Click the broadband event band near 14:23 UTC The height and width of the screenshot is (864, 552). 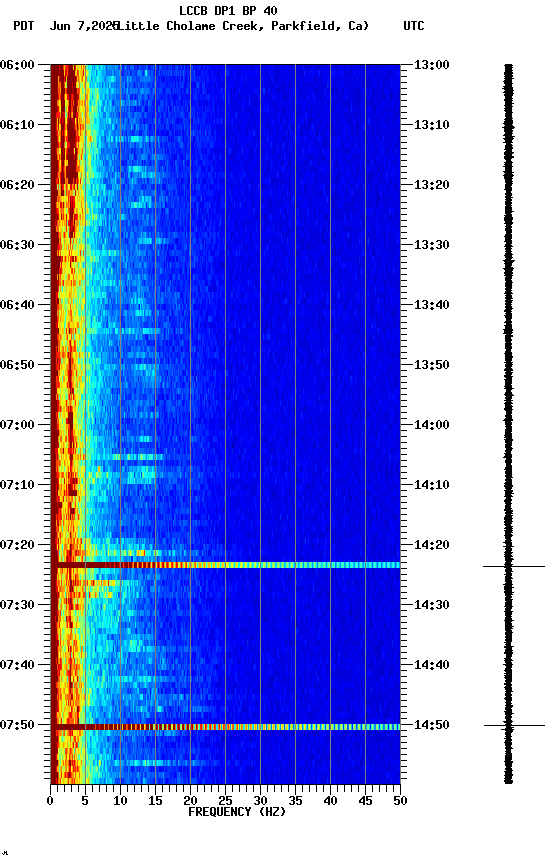click(x=225, y=565)
